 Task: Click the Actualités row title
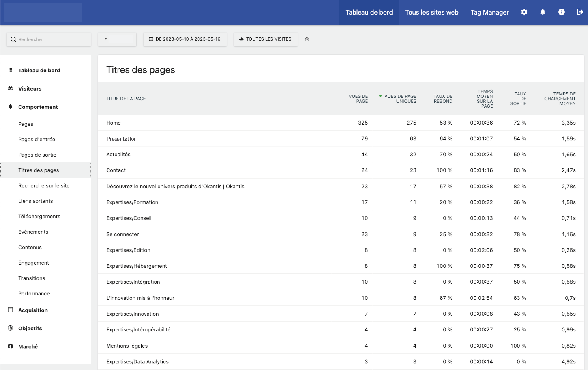pyautogui.click(x=118, y=154)
